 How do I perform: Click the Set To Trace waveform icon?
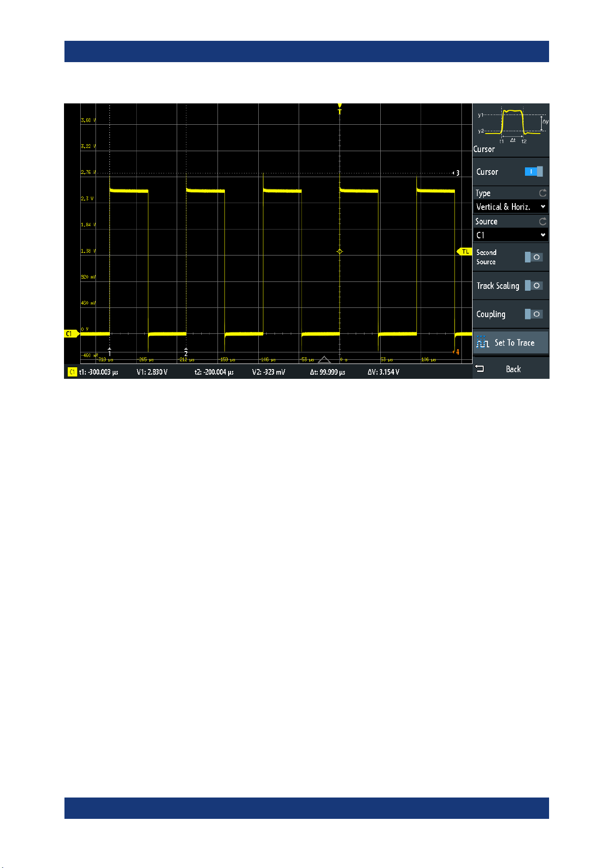point(482,342)
